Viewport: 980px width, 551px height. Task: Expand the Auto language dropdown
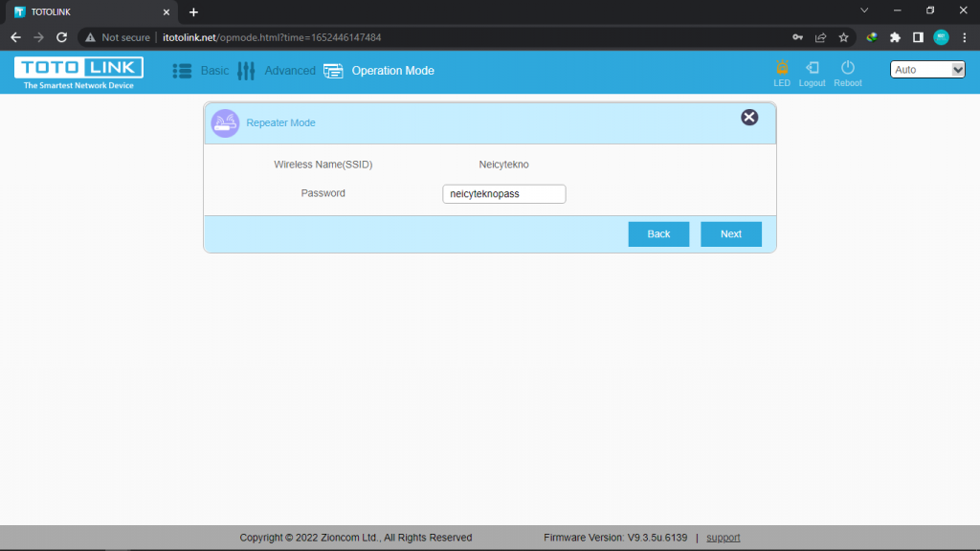tap(927, 70)
